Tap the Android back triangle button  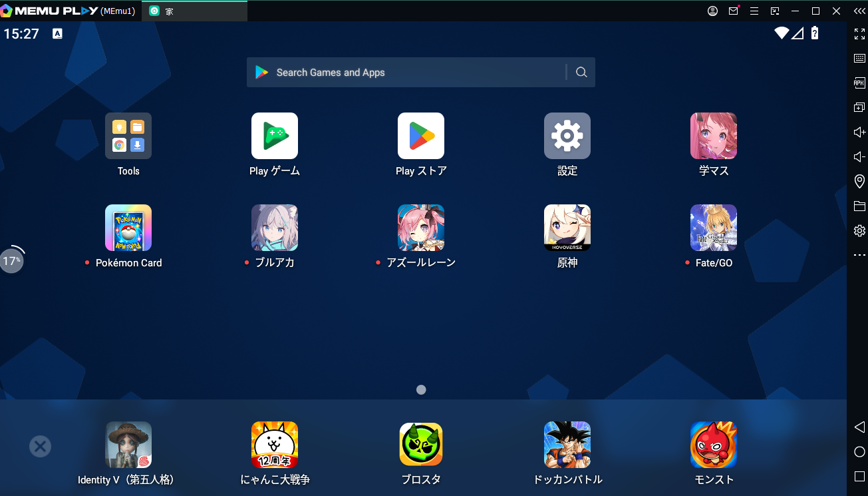[859, 427]
